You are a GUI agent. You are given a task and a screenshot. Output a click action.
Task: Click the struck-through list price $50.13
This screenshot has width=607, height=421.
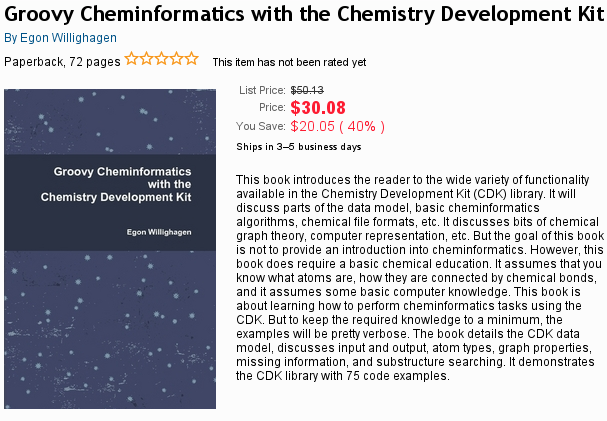pyautogui.click(x=307, y=90)
